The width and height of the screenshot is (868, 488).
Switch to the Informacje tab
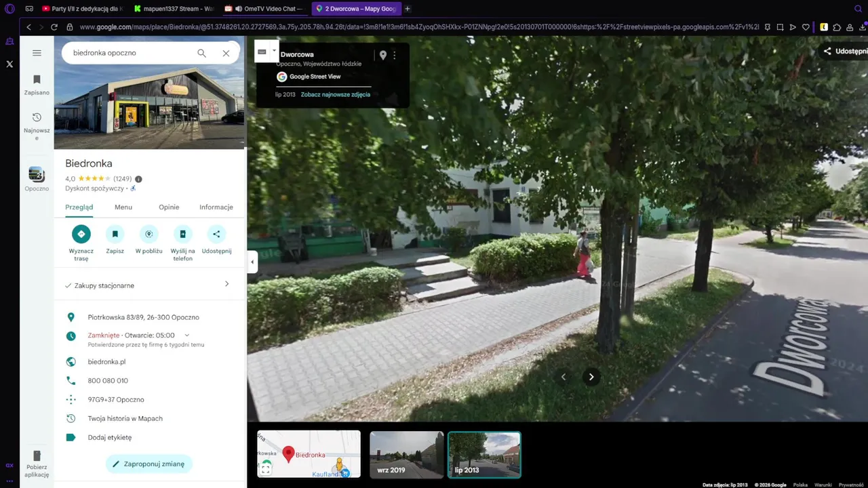[x=216, y=207]
